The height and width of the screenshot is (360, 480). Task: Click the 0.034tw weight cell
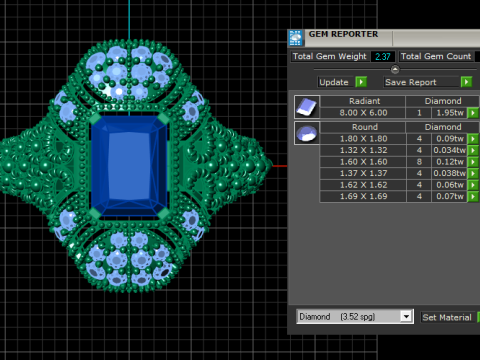pyautogui.click(x=449, y=150)
